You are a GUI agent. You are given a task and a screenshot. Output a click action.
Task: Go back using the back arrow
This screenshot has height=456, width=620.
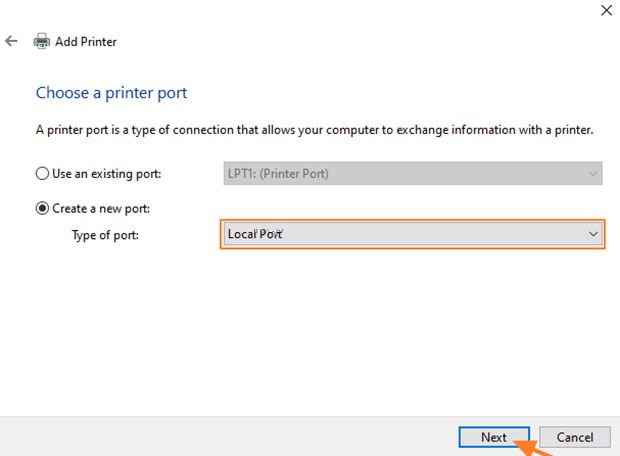coord(11,41)
